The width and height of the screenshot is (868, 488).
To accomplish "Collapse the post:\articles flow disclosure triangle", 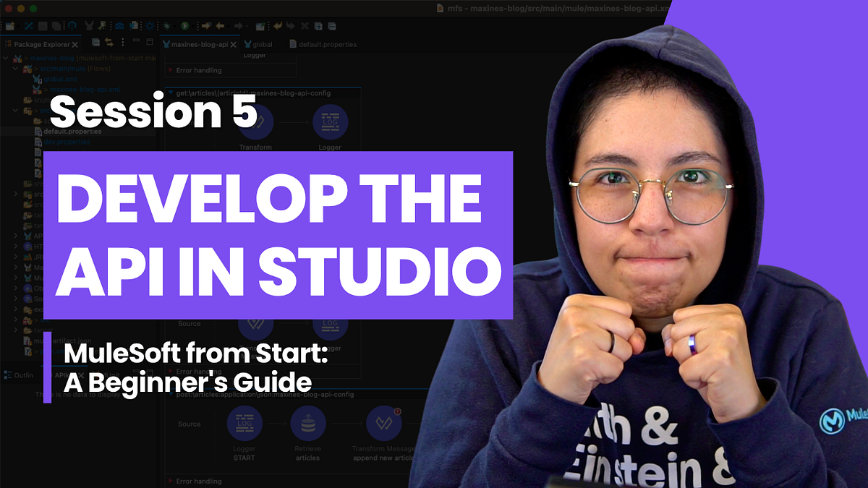I will pyautogui.click(x=170, y=394).
